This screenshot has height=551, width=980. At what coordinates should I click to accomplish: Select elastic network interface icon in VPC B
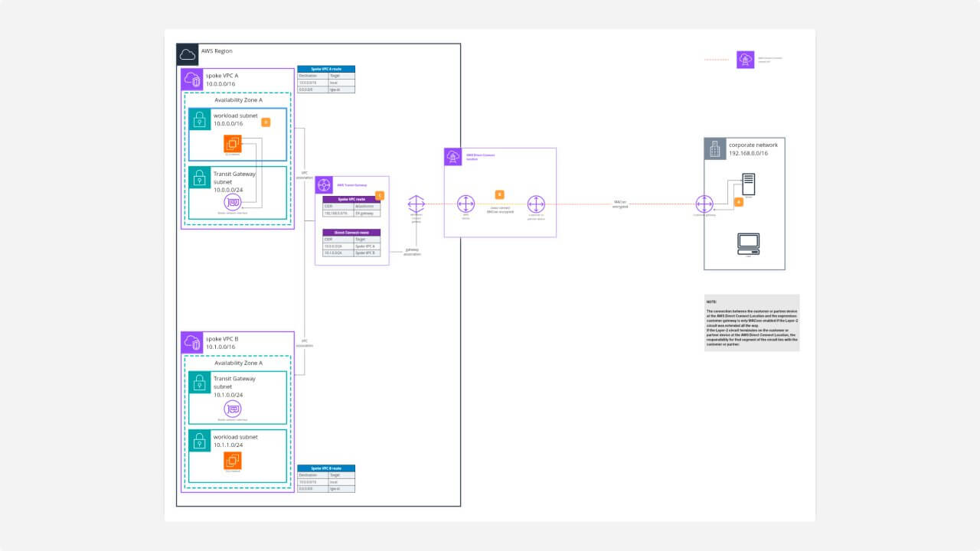pyautogui.click(x=233, y=409)
